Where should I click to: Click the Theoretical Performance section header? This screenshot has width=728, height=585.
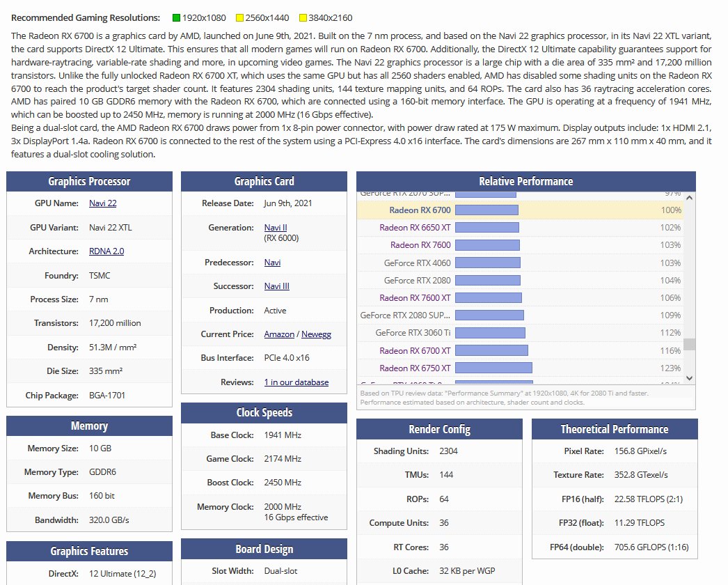[615, 429]
